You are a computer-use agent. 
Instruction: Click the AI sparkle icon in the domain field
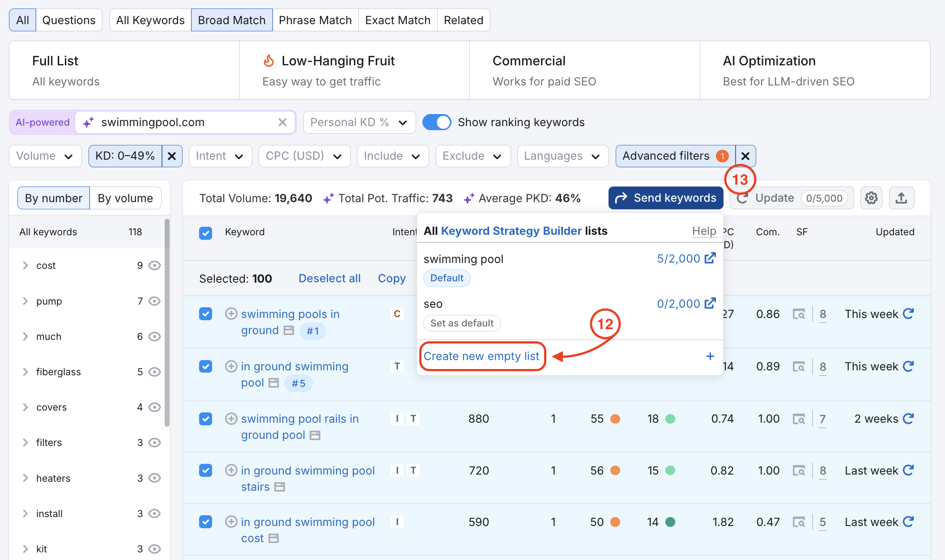point(88,122)
